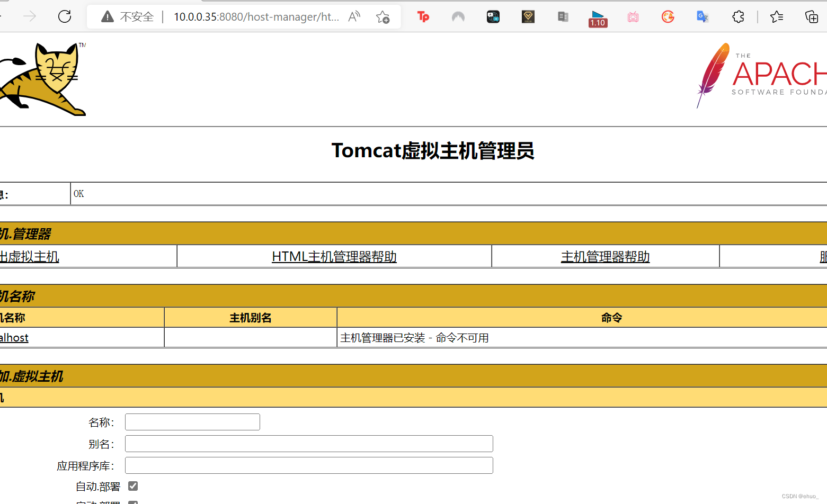Click the Tomcat cat logo
Image resolution: width=827 pixels, height=504 pixels.
click(42, 79)
